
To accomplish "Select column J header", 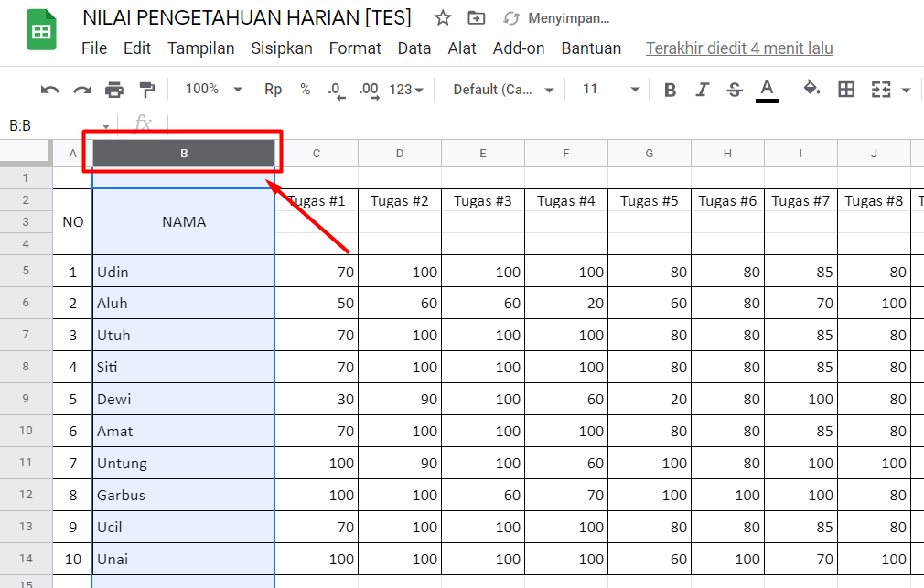I will point(874,154).
